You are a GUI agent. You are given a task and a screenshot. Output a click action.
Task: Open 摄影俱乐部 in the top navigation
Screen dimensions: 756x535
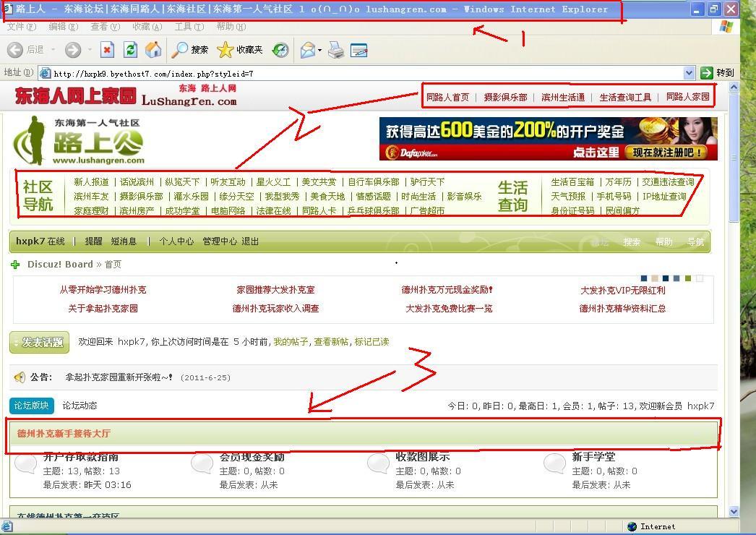pos(505,98)
